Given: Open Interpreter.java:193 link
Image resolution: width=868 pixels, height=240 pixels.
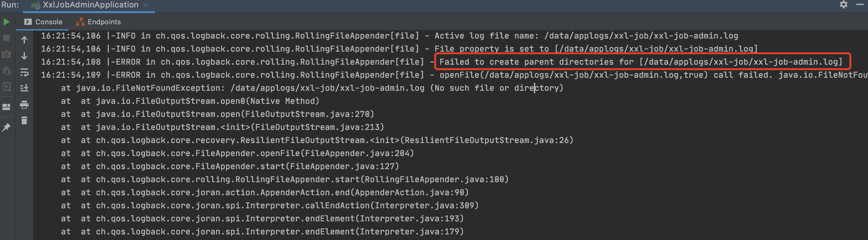Looking at the screenshot, I should pos(410,219).
